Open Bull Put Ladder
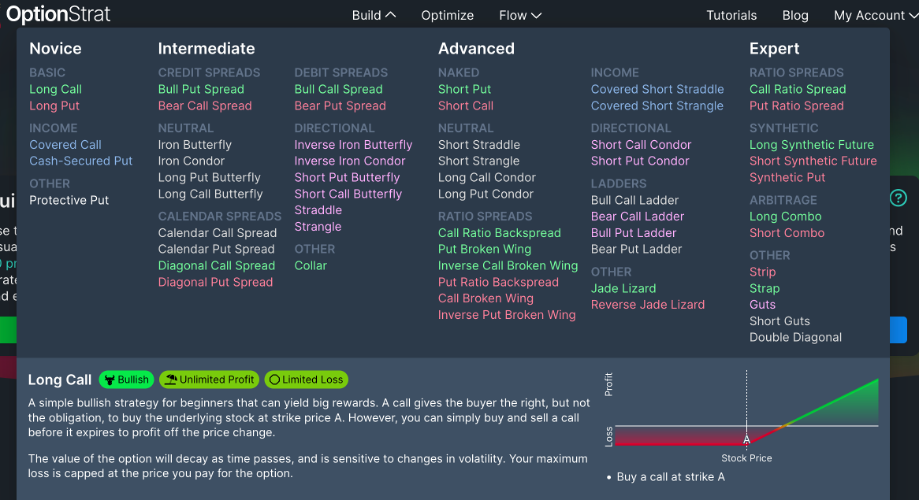The image size is (920, 500). click(x=634, y=233)
